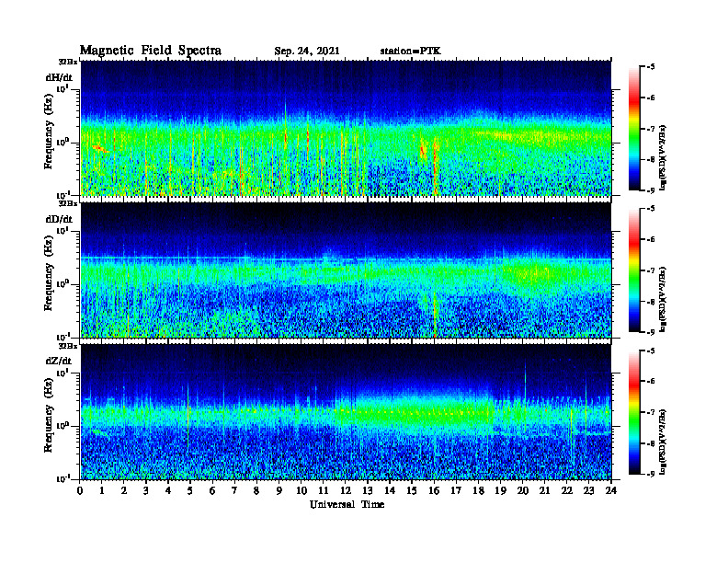Click hour 17 on the Universal Time axis

(x=456, y=491)
